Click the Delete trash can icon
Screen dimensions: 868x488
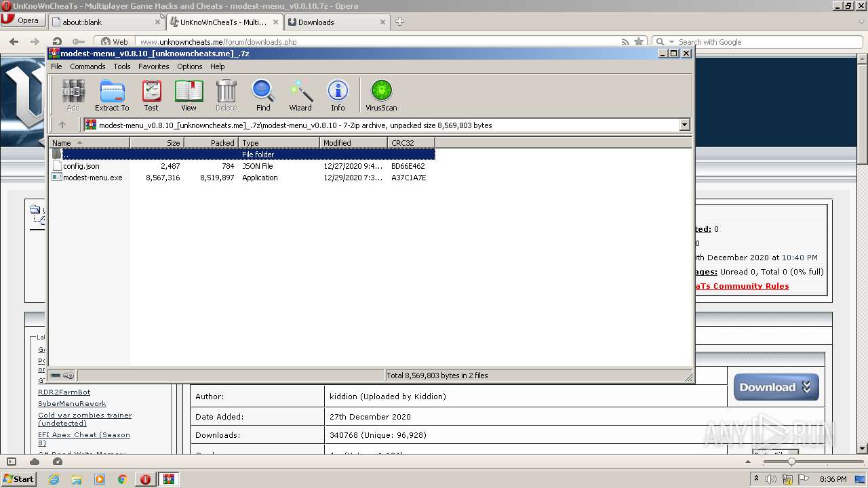coord(226,95)
